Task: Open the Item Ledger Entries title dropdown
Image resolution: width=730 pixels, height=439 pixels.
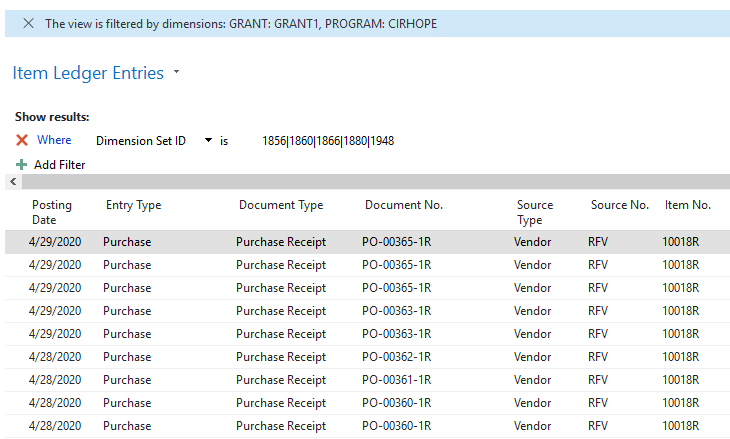Action: point(177,73)
